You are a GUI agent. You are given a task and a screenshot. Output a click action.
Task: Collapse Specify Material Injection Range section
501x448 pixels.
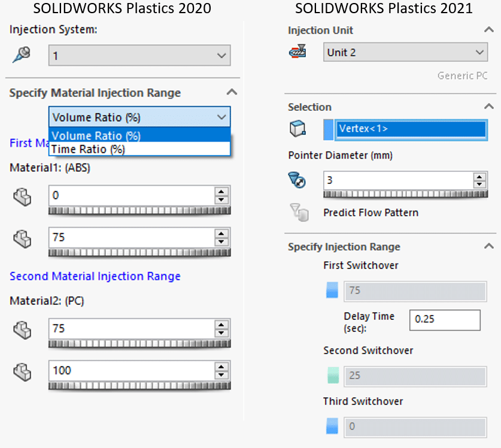[x=232, y=92]
